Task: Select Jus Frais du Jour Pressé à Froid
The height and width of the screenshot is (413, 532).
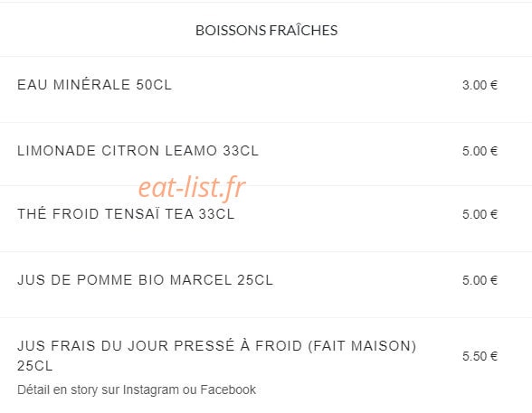Action: pos(216,356)
